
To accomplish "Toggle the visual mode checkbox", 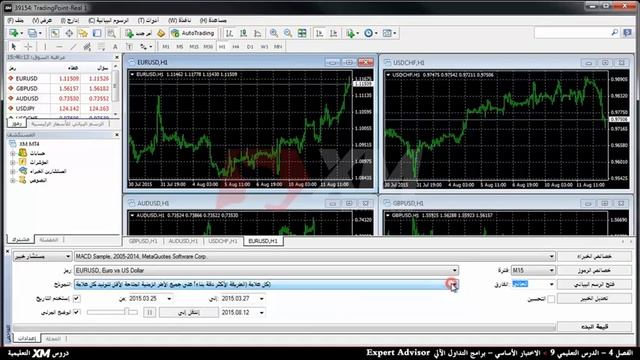I will pyautogui.click(x=76, y=312).
